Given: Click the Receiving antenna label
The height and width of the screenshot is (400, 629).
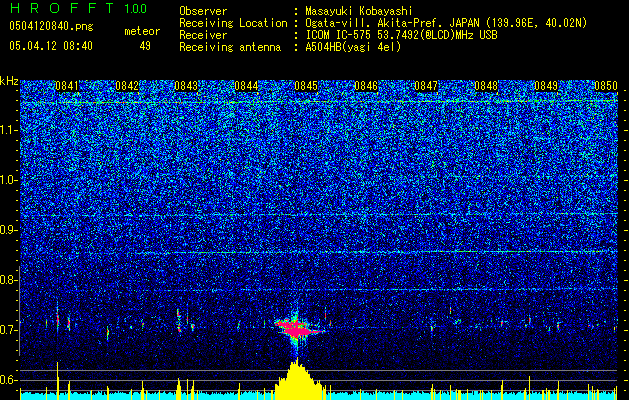Looking at the screenshot, I should tap(230, 47).
